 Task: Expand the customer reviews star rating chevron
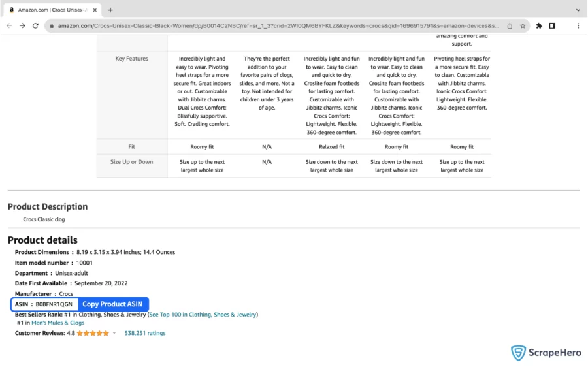tap(114, 333)
